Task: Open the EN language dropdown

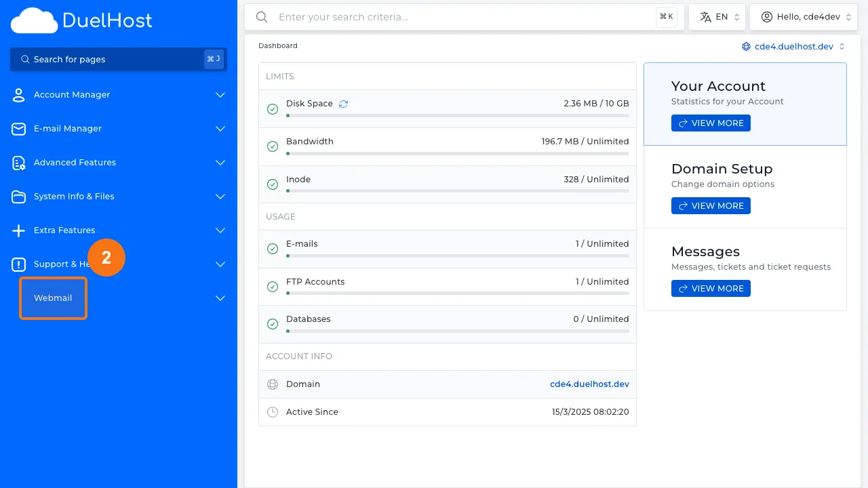Action: (x=717, y=17)
